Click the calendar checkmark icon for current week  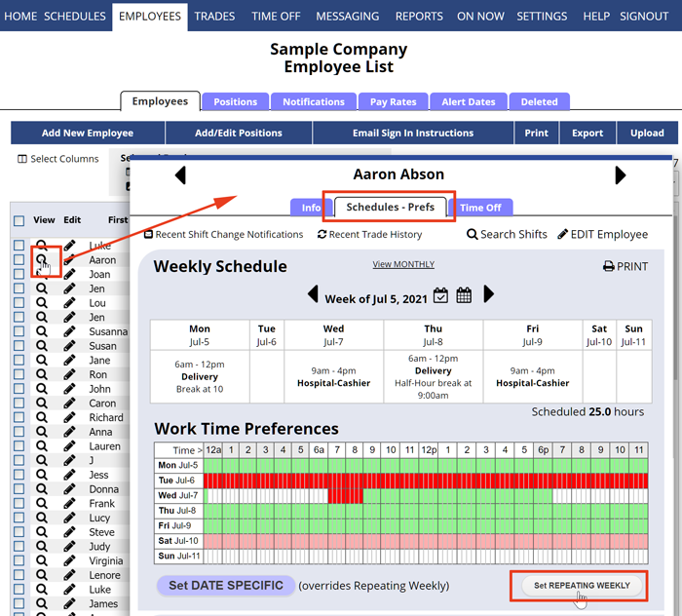click(x=440, y=295)
